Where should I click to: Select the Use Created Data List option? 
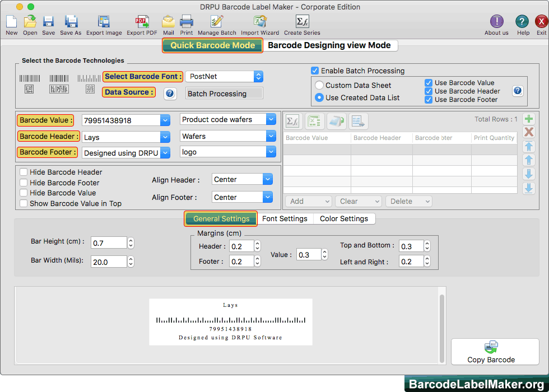pyautogui.click(x=319, y=97)
